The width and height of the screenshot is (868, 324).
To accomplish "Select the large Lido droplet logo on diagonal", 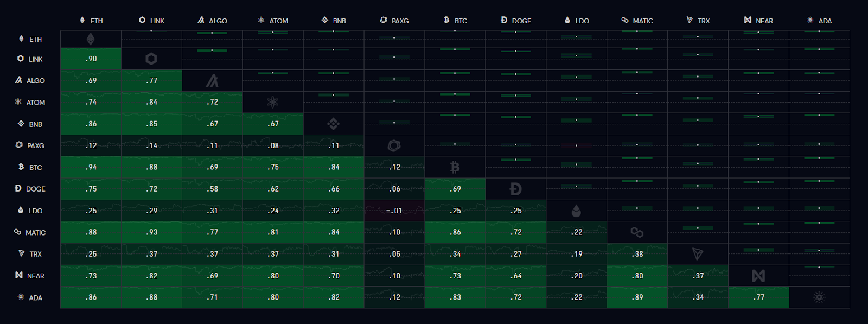I will [x=576, y=211].
